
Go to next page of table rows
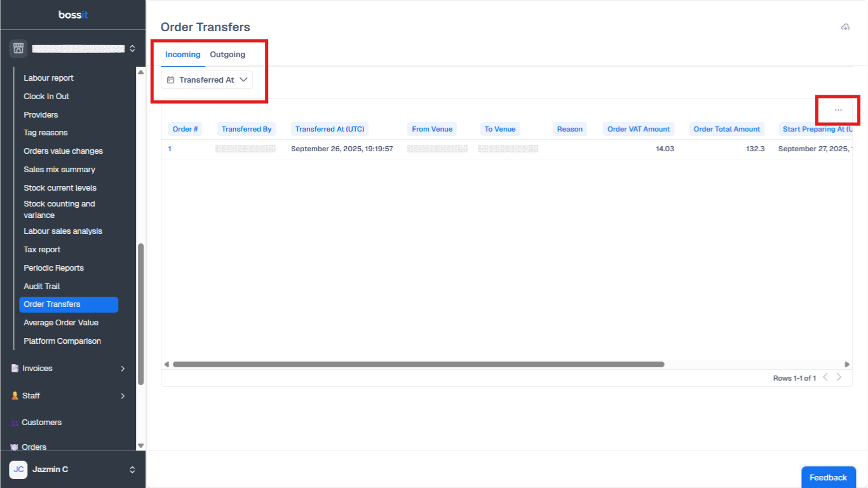839,377
